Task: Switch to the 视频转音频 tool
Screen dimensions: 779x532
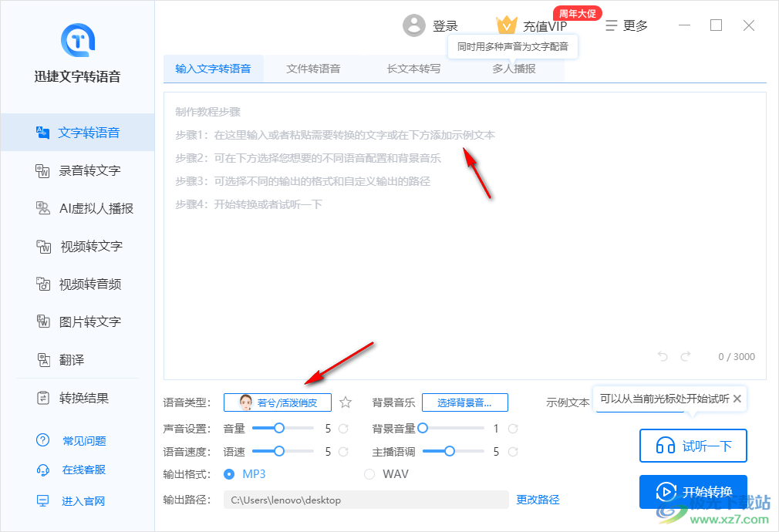Action: tap(77, 284)
